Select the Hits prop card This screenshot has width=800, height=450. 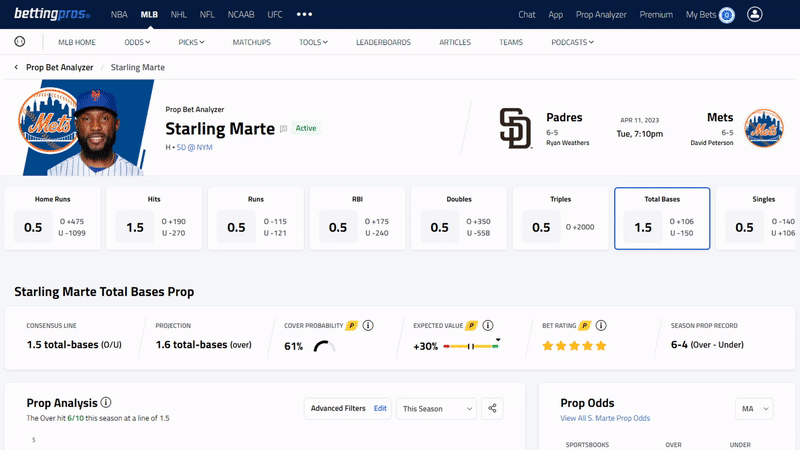pyautogui.click(x=154, y=218)
